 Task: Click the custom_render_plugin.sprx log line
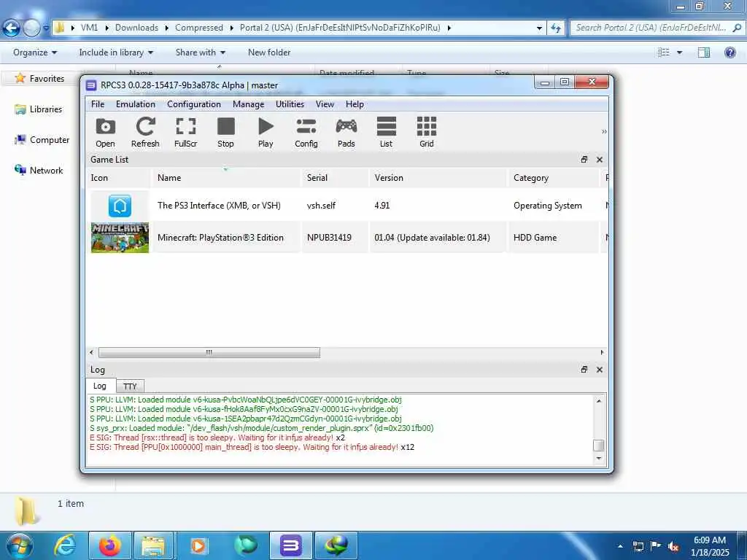(x=262, y=428)
